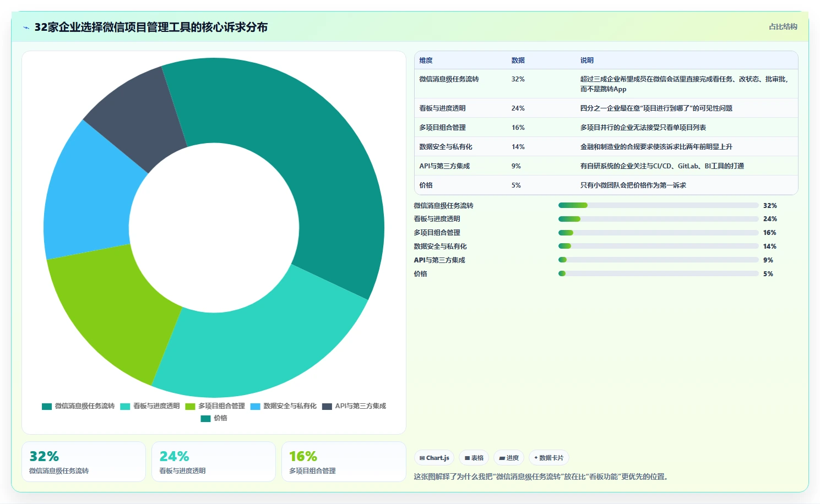Select the title 32家企业选择微信项目管理工具的核心诉求分布
The image size is (820, 504).
[x=151, y=27]
